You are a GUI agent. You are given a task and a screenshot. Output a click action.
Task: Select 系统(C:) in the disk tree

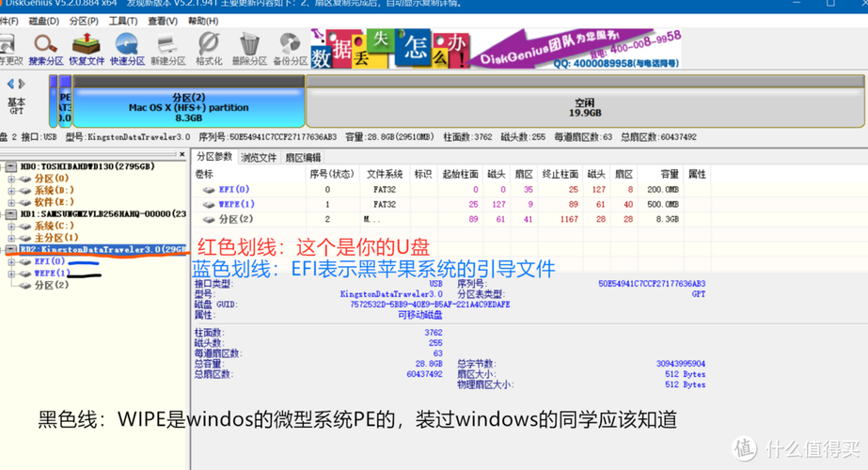pyautogui.click(x=55, y=226)
